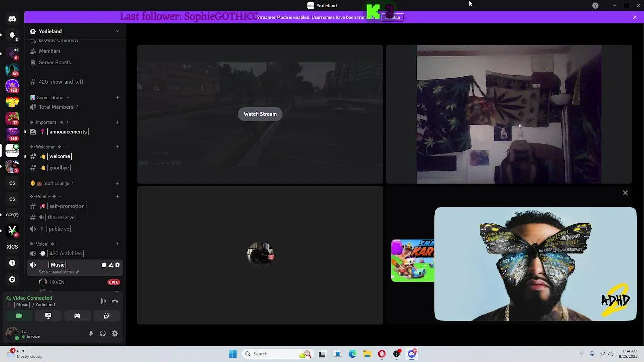Image resolution: width=644 pixels, height=362 pixels.
Task: Toggle the camera on/off button
Action: pos(19,316)
